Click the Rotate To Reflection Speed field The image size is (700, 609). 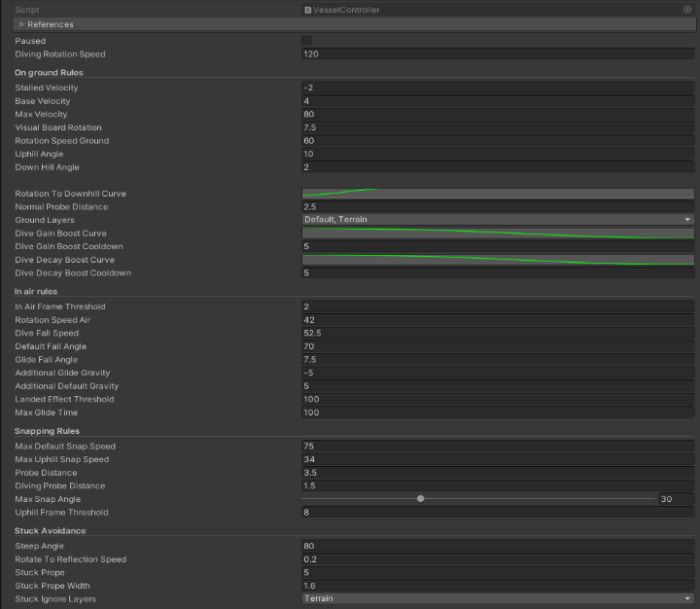pos(497,559)
